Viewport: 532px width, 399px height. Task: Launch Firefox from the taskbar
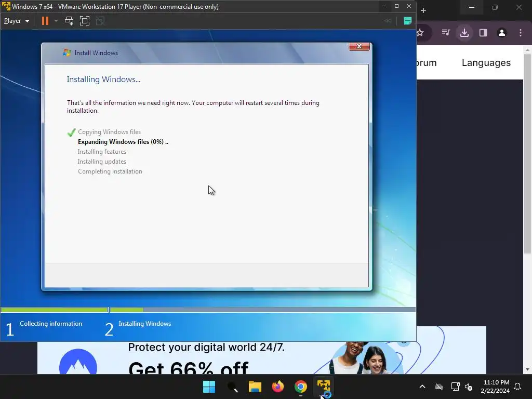click(278, 387)
